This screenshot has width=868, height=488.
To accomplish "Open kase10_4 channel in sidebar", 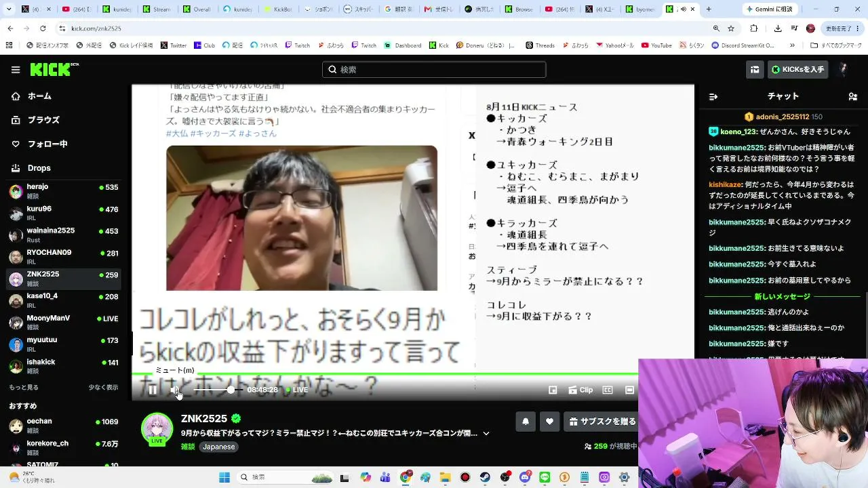I will pyautogui.click(x=65, y=300).
